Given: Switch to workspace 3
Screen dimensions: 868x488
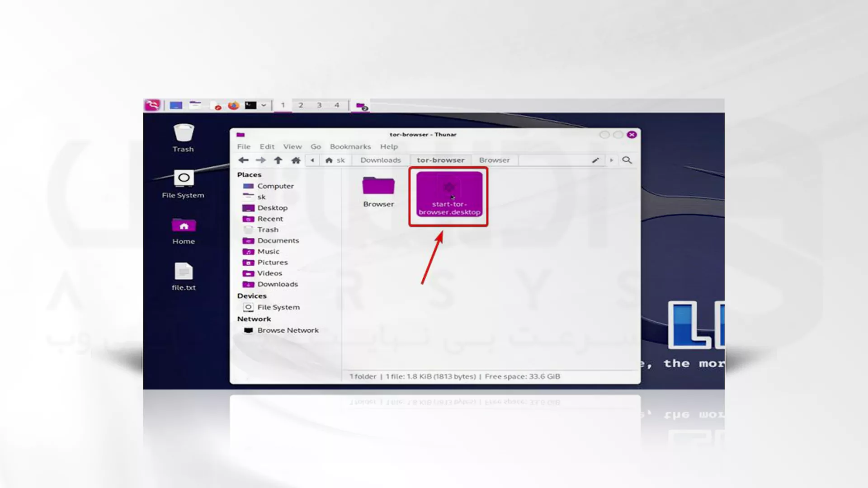Looking at the screenshot, I should 319,105.
